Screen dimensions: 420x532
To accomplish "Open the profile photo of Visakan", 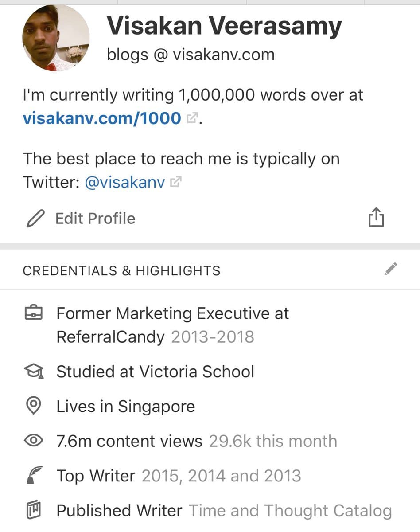I will click(56, 38).
